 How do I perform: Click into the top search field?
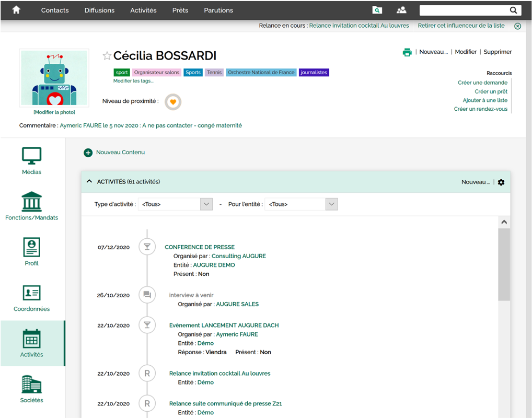pyautogui.click(x=463, y=10)
